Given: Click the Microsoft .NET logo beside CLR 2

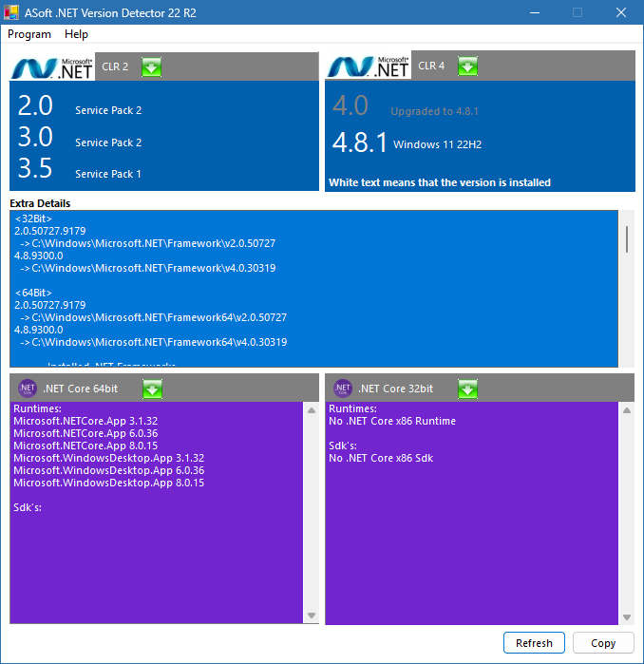Looking at the screenshot, I should click(52, 68).
